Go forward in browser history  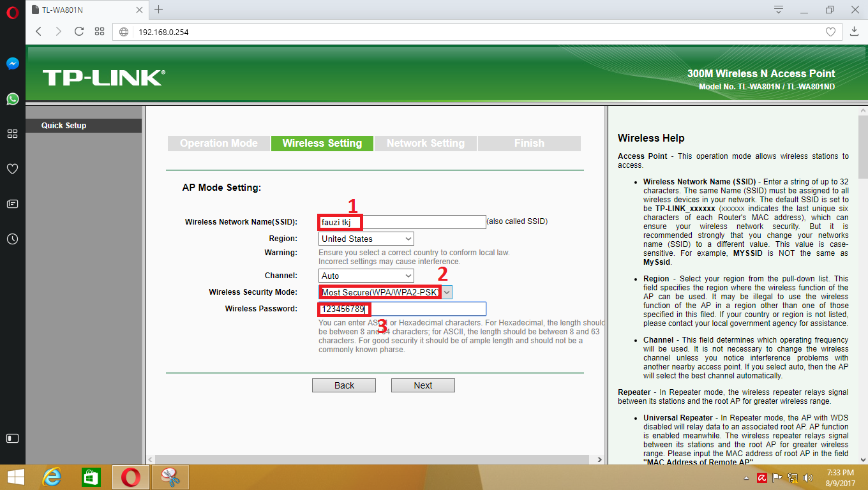click(59, 31)
